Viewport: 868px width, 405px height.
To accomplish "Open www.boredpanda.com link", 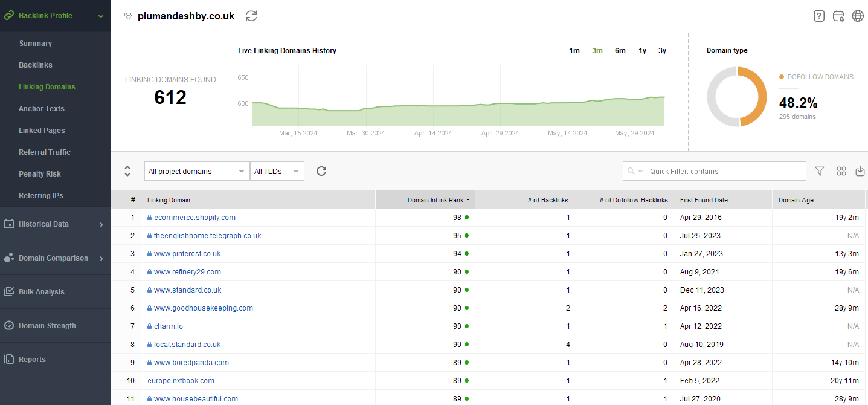I will point(191,363).
